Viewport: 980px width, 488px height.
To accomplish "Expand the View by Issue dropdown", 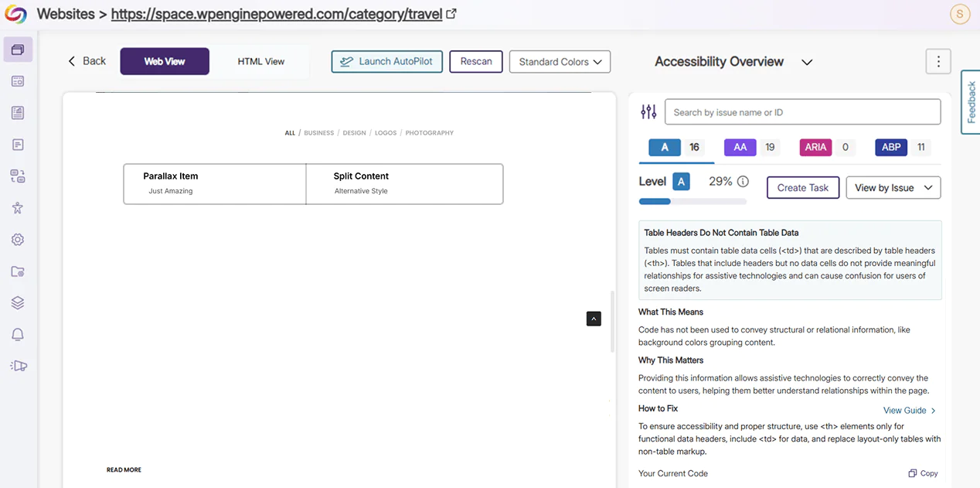I will [x=893, y=187].
